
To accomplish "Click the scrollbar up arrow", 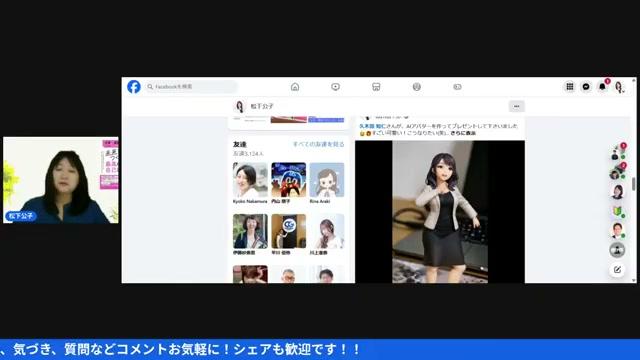I will (x=633, y=80).
